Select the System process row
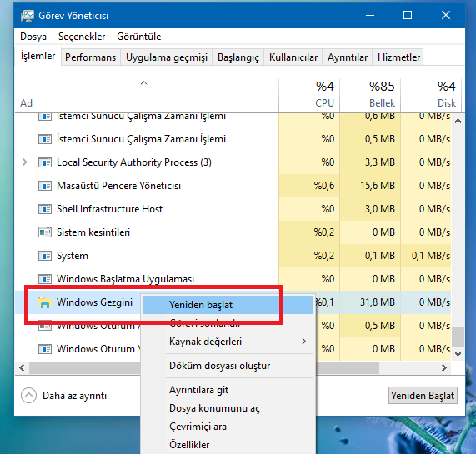The width and height of the screenshot is (476, 454). coord(233,256)
